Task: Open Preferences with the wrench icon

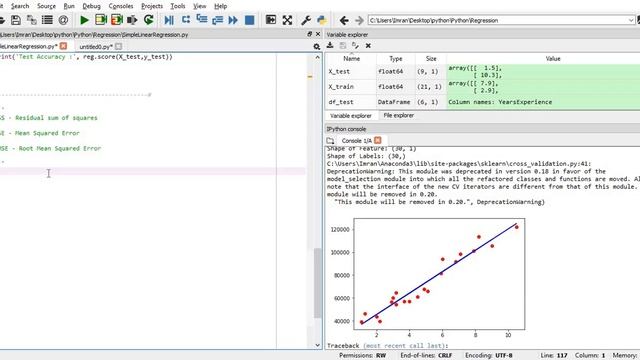Action: (306, 20)
